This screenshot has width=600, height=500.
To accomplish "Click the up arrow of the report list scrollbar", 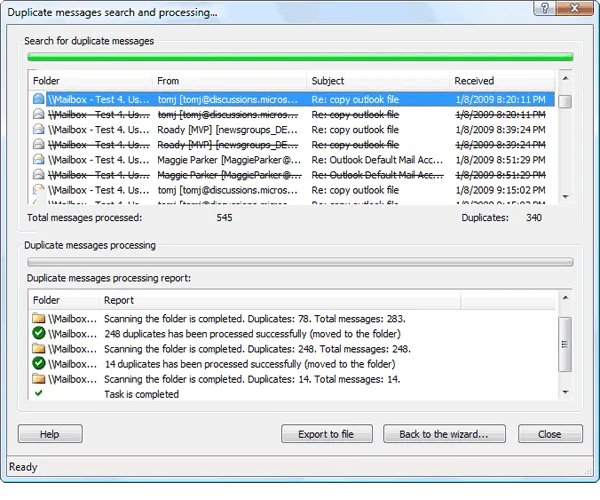I will point(565,298).
